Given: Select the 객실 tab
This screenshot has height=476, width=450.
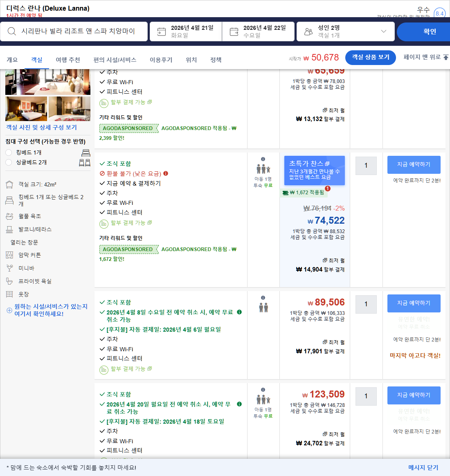Looking at the screenshot, I should pyautogui.click(x=37, y=60).
